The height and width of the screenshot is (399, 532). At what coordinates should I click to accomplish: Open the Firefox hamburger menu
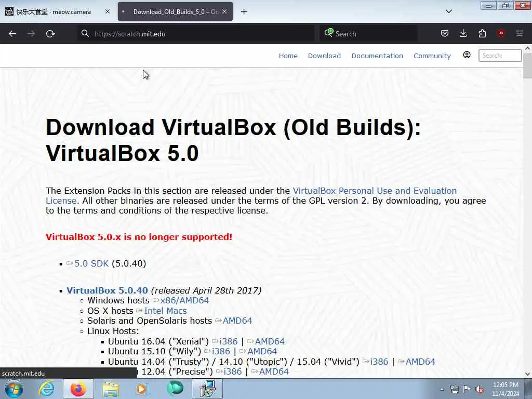[x=520, y=33]
